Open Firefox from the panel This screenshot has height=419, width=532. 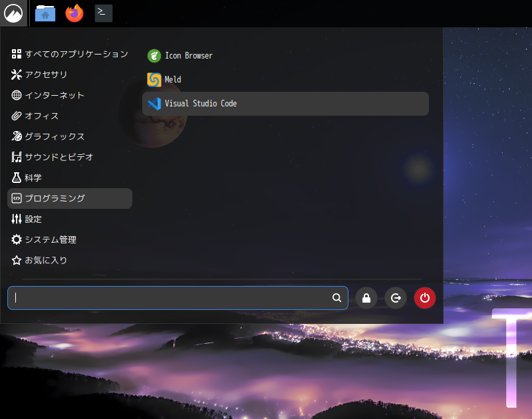point(74,13)
